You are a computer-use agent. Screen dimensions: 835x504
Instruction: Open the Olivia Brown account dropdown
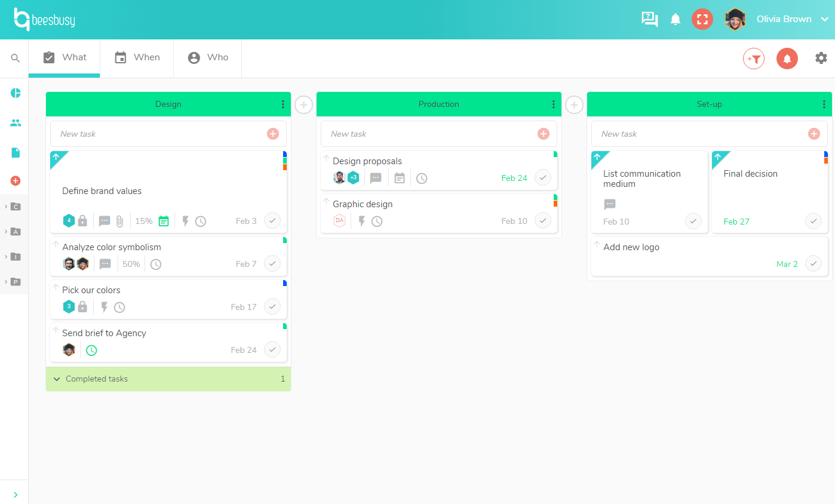[790, 19]
